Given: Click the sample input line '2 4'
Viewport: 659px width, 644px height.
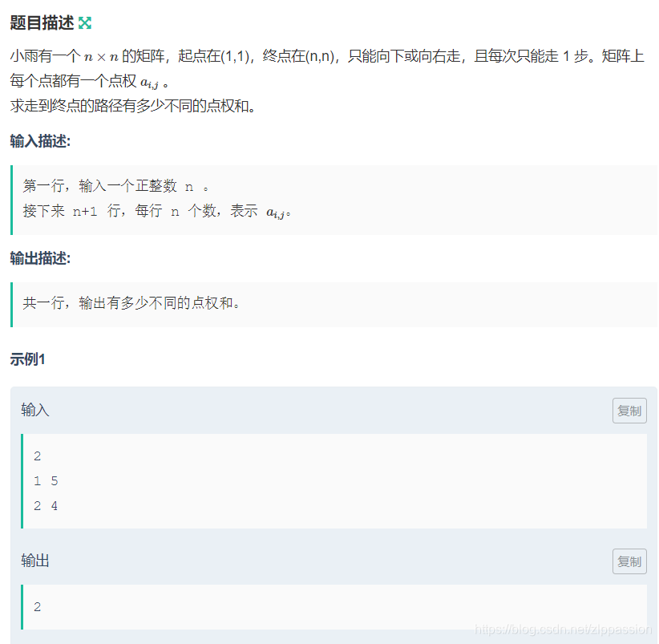Looking at the screenshot, I should point(46,506).
